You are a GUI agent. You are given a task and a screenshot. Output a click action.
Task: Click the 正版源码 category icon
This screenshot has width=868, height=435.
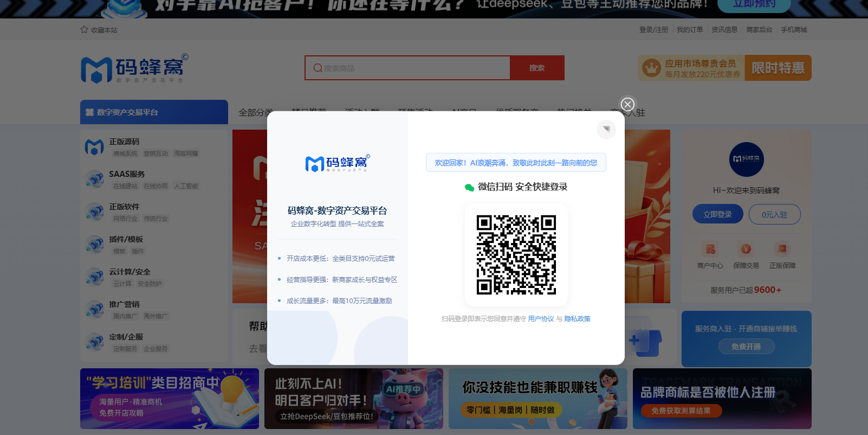(94, 146)
